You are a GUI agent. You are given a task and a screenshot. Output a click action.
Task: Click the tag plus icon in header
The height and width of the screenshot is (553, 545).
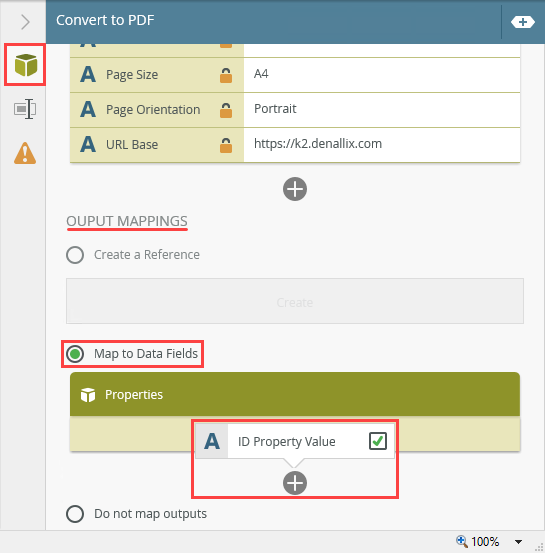(522, 22)
